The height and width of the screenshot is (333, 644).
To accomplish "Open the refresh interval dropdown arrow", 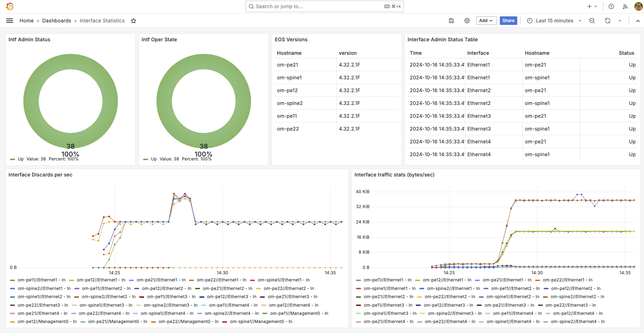I will [620, 21].
